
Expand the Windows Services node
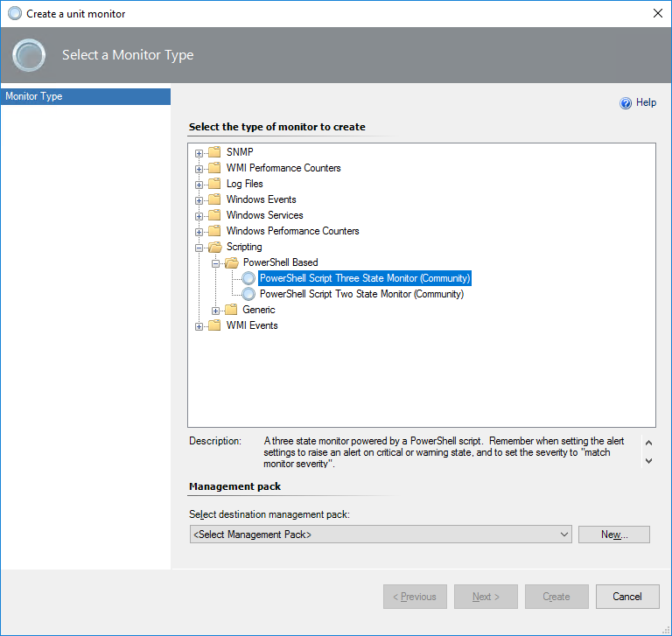coord(199,216)
